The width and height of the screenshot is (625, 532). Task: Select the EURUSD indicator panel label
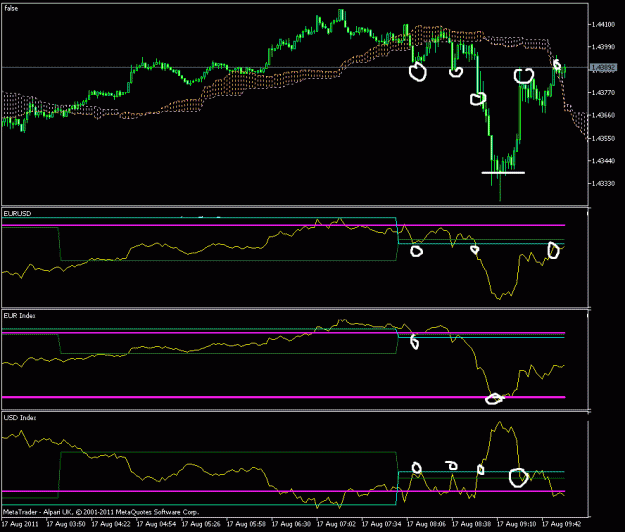17,214
